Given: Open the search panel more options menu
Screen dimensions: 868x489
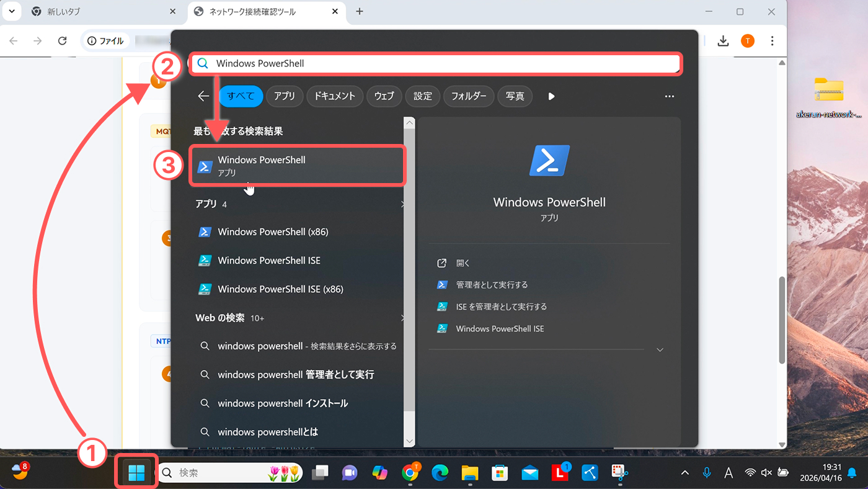Looking at the screenshot, I should tap(669, 96).
